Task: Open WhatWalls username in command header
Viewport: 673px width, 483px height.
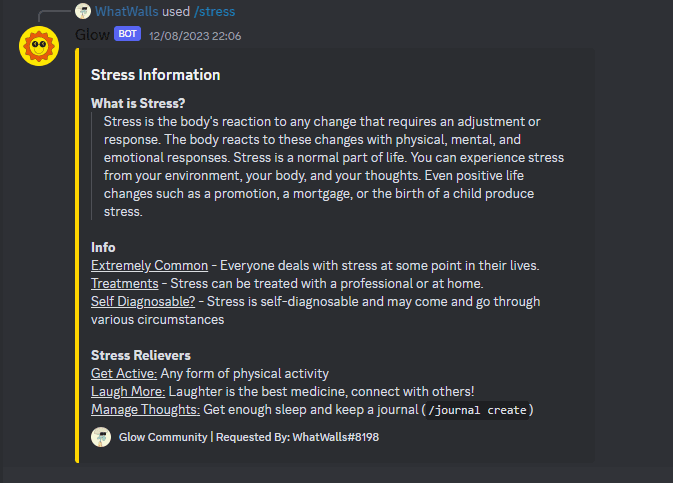Action: 127,11
